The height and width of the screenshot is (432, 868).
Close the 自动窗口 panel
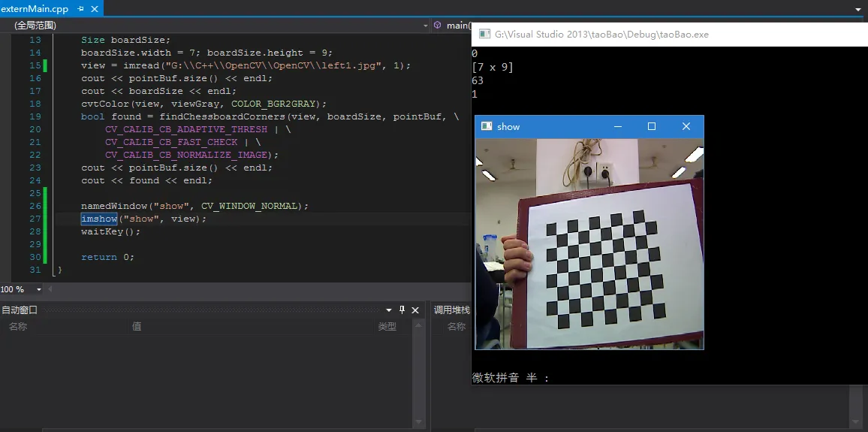415,310
